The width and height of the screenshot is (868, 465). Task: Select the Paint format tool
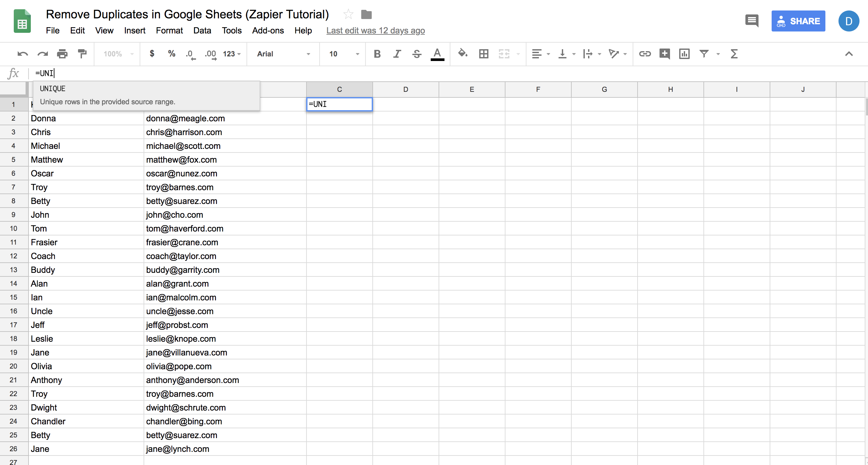pos(82,54)
